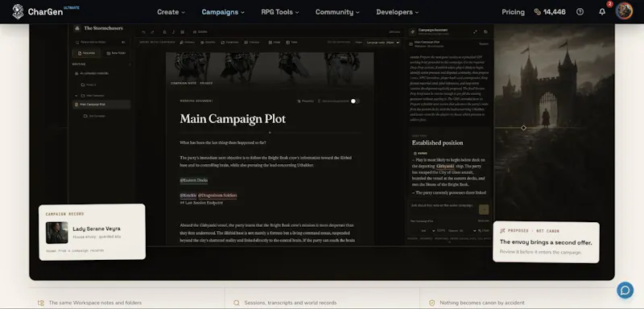Click the Sessions, transcripts and world records text
Screen dimensions: 644x309
tap(291, 303)
